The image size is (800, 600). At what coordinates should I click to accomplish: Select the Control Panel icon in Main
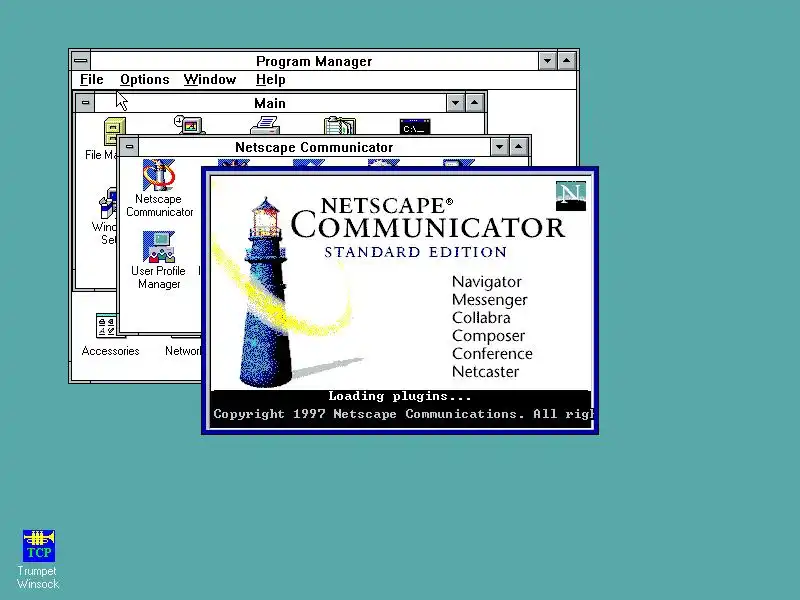coord(189,124)
